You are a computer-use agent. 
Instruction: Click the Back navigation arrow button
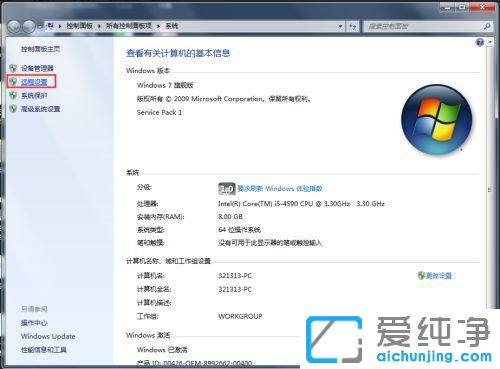point(14,26)
